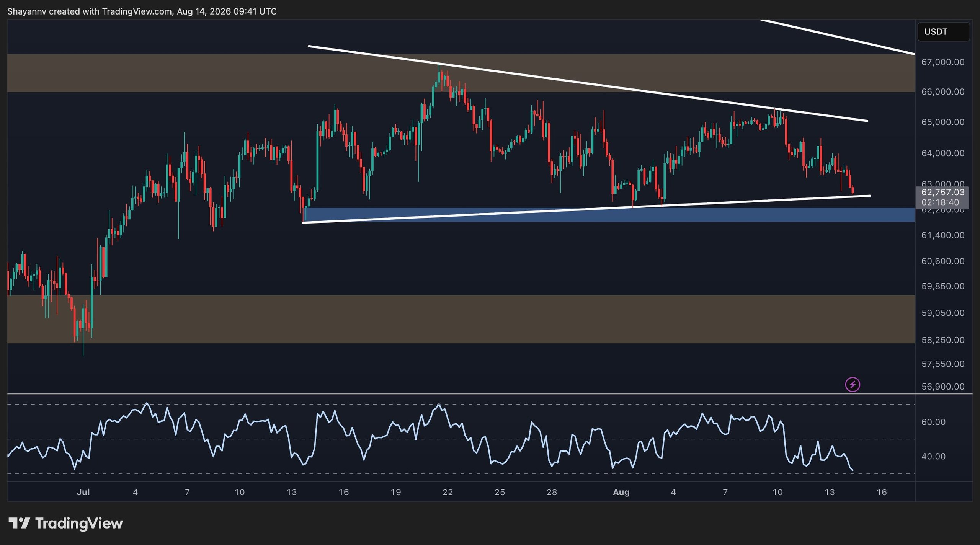980x545 pixels.
Task: Click the 67,000.00 price axis label
Action: (942, 62)
